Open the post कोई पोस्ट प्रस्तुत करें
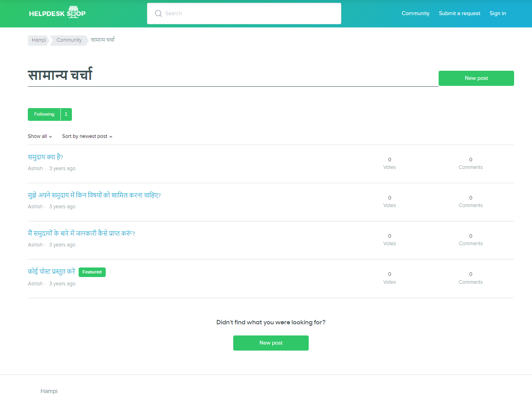The height and width of the screenshot is (407, 532). [x=51, y=271]
